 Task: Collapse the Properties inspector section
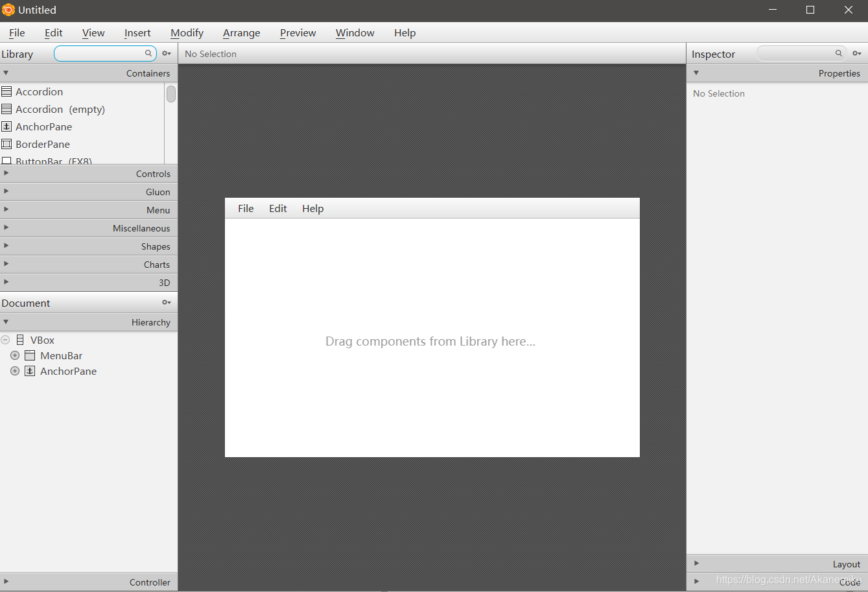click(696, 73)
